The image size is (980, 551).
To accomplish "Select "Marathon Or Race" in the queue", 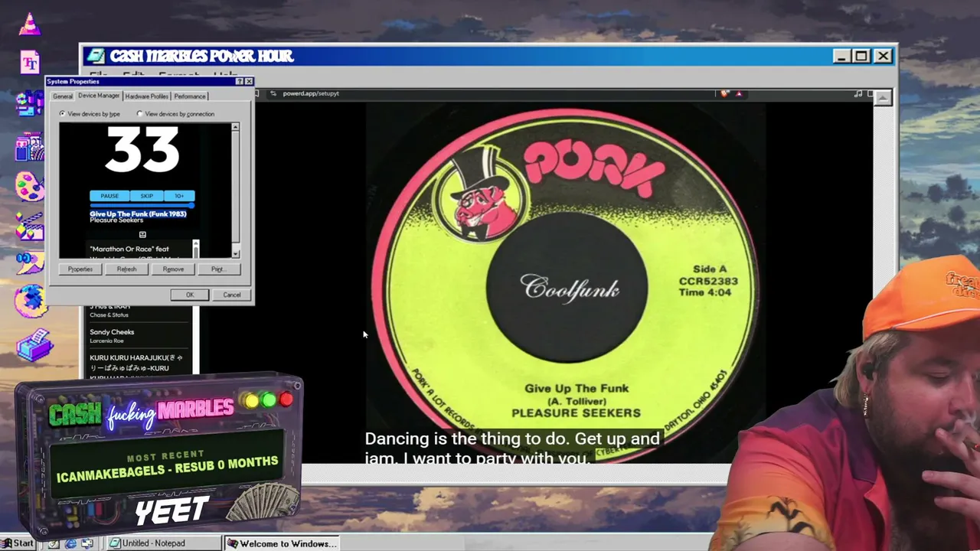I will click(129, 249).
